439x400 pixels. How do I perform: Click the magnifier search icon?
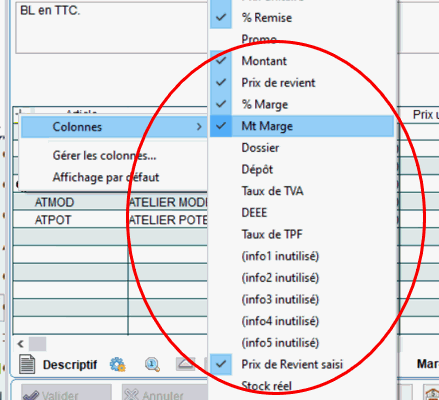(x=152, y=364)
